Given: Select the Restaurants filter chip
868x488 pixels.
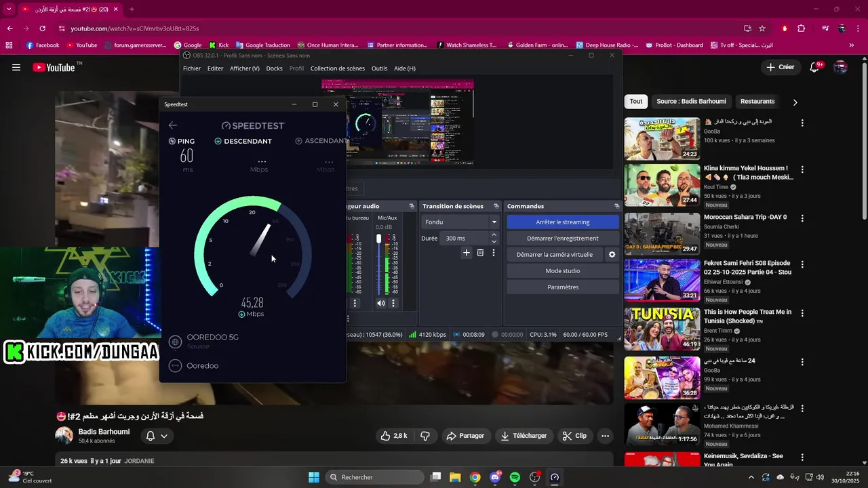Looking at the screenshot, I should click(x=757, y=102).
